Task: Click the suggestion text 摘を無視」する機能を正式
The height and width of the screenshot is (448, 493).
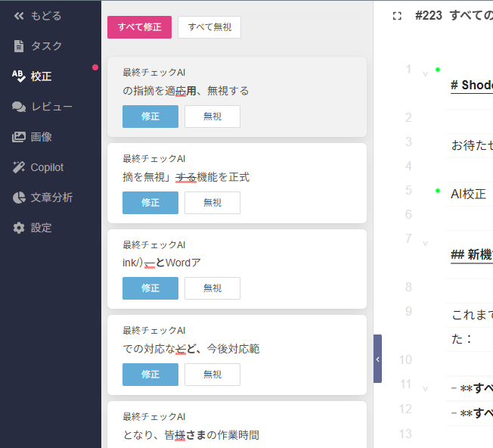Action: pyautogui.click(x=186, y=177)
